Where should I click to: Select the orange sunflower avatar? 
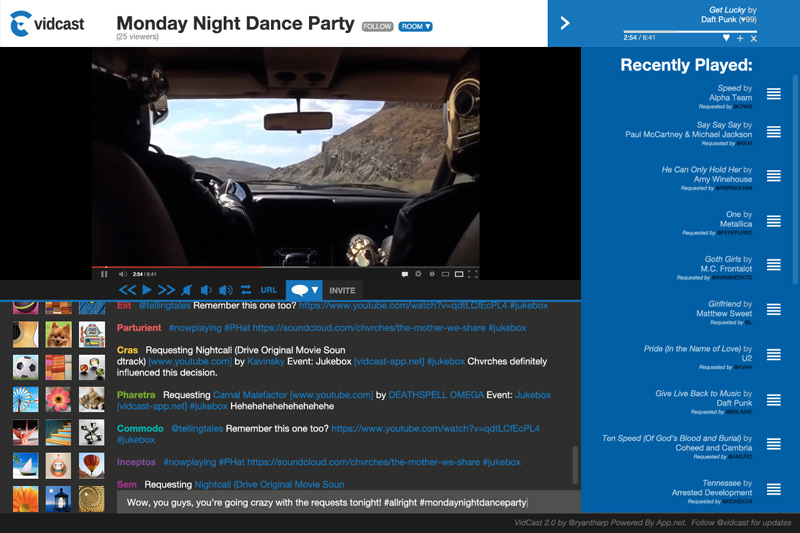(26, 499)
